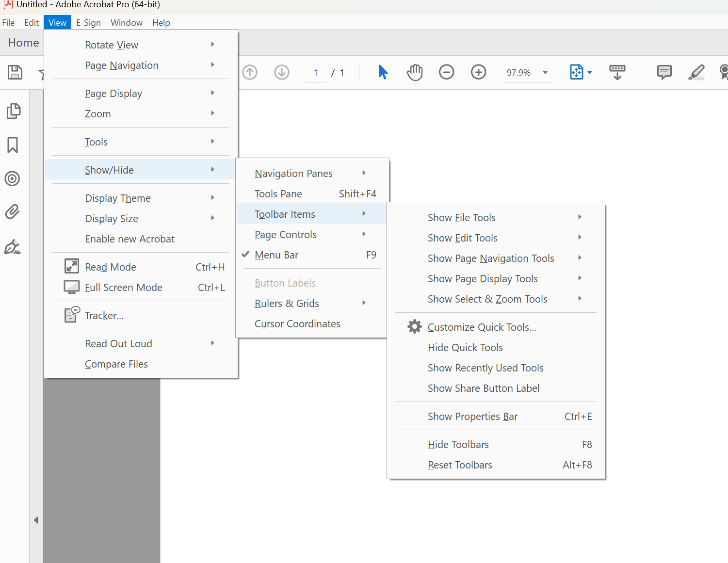The width and height of the screenshot is (728, 563).
Task: Open the Comment tool
Action: [663, 72]
